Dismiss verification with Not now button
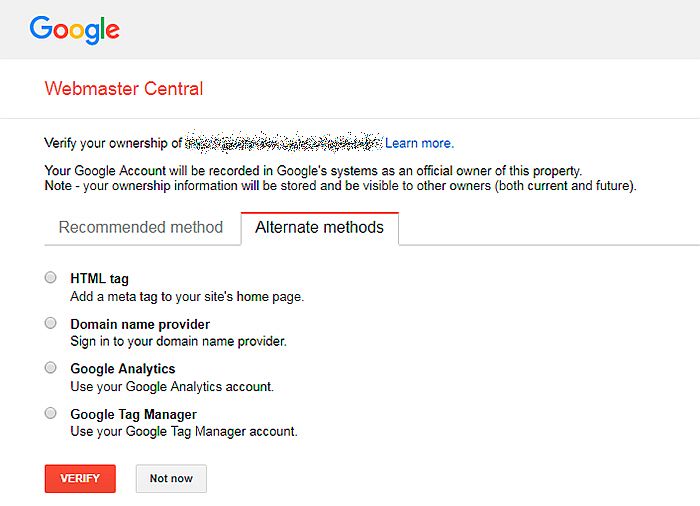Image resolution: width=700 pixels, height=506 pixels. click(x=171, y=479)
